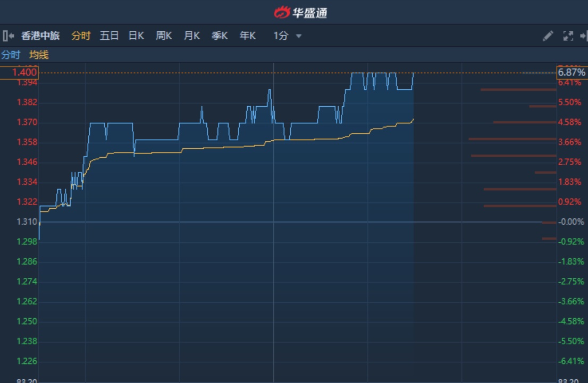Click the right-edge panel expand icon

[x=583, y=36]
